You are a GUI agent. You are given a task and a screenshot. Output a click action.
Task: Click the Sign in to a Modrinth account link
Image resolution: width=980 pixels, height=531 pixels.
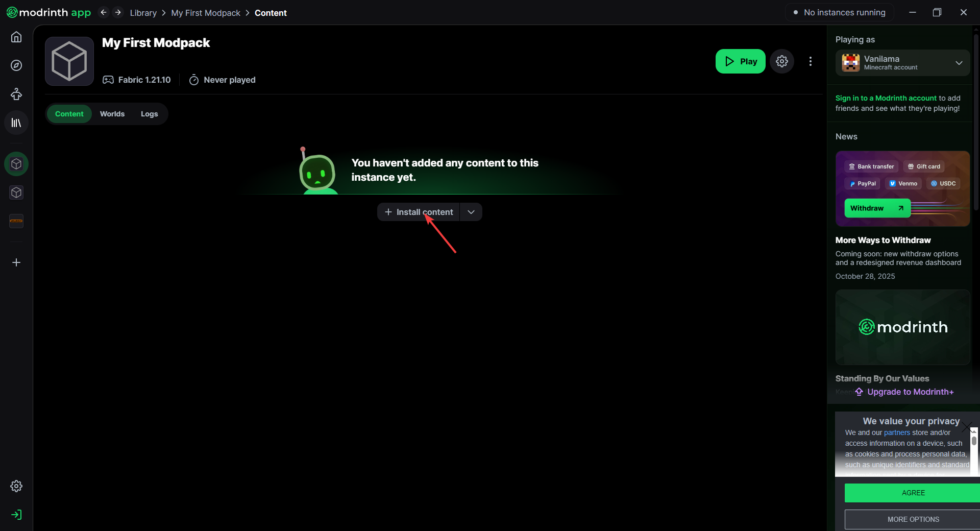(x=886, y=98)
